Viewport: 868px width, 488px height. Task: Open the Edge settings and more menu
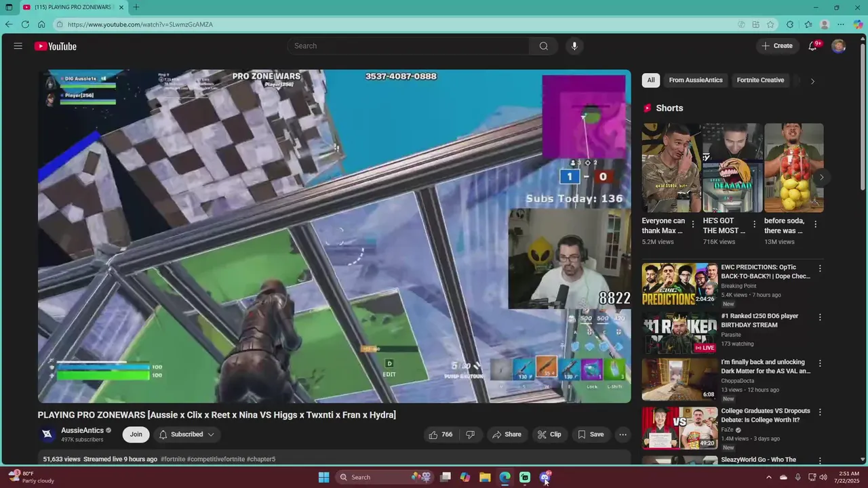tap(841, 24)
